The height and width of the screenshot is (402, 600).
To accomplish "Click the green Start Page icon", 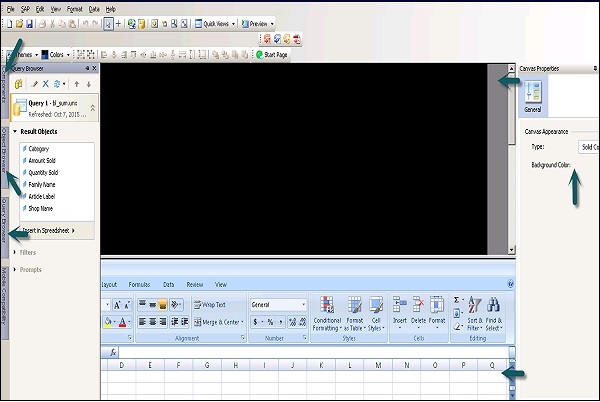I will coord(259,55).
